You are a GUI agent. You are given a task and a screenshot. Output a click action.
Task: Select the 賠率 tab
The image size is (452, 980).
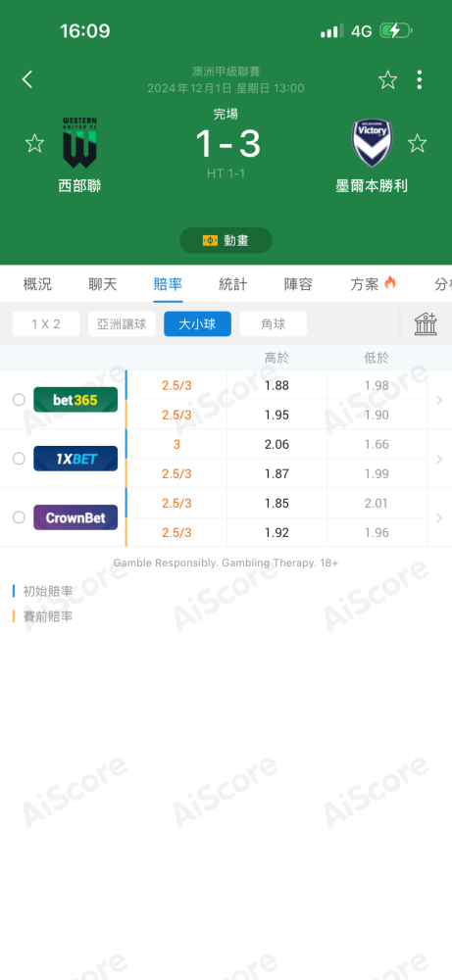point(168,284)
